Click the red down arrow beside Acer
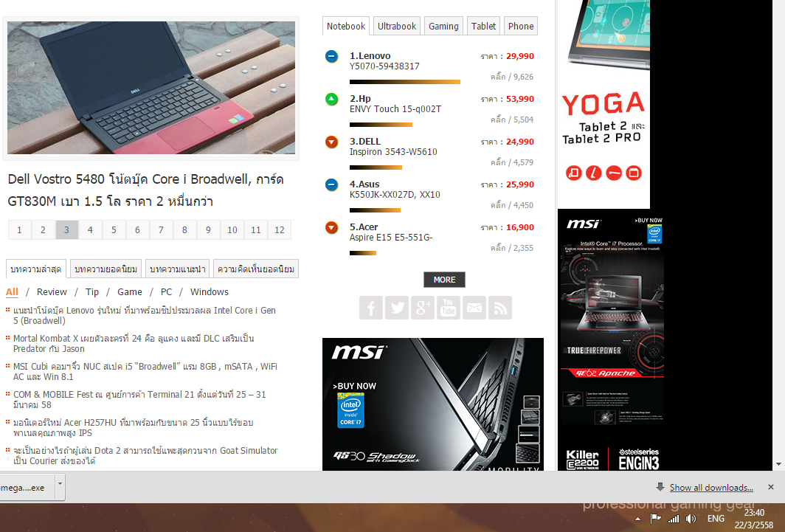Screen dimensions: 785x532 331,228
